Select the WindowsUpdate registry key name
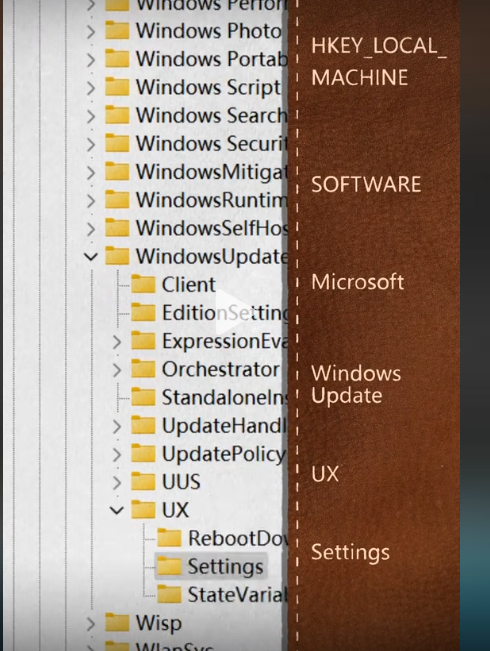This screenshot has height=651, width=490. click(212, 257)
